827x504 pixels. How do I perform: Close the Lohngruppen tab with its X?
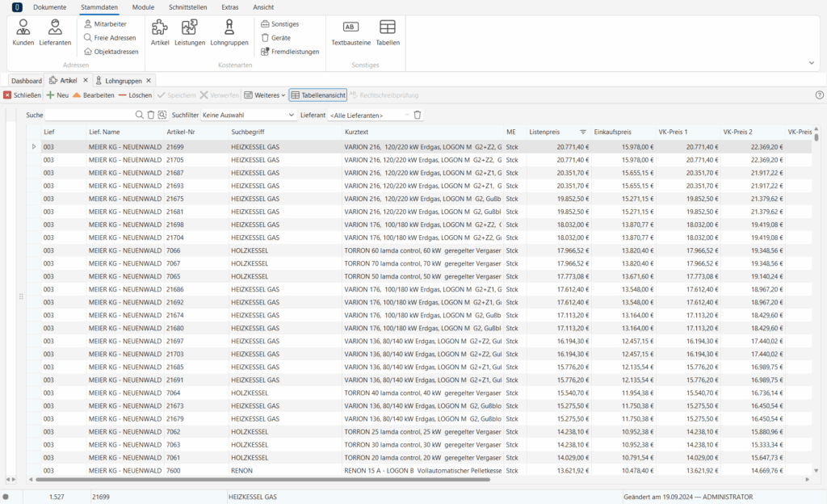pos(149,81)
